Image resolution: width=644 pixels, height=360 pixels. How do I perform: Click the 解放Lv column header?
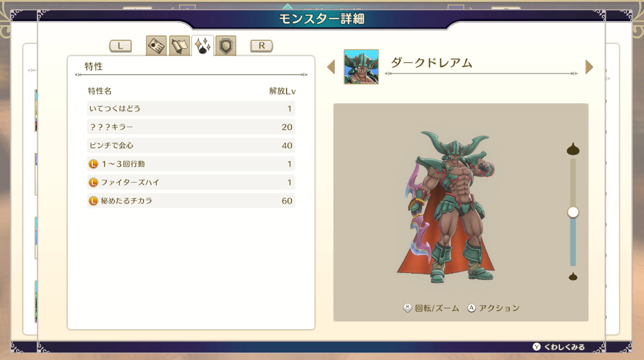282,91
